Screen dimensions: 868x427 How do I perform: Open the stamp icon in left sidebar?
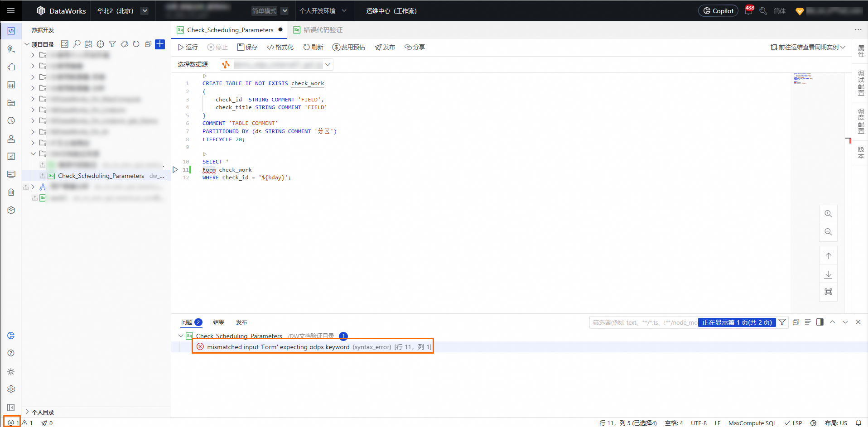point(11,139)
